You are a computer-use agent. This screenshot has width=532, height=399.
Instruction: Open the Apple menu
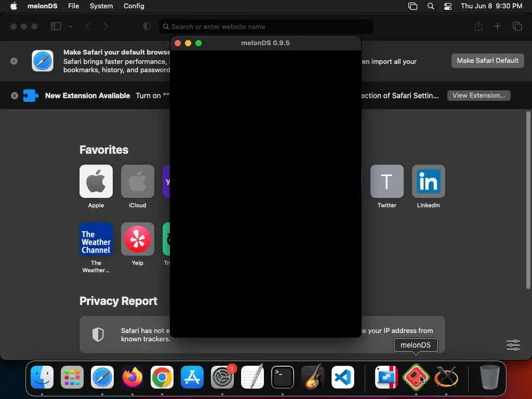[x=14, y=6]
